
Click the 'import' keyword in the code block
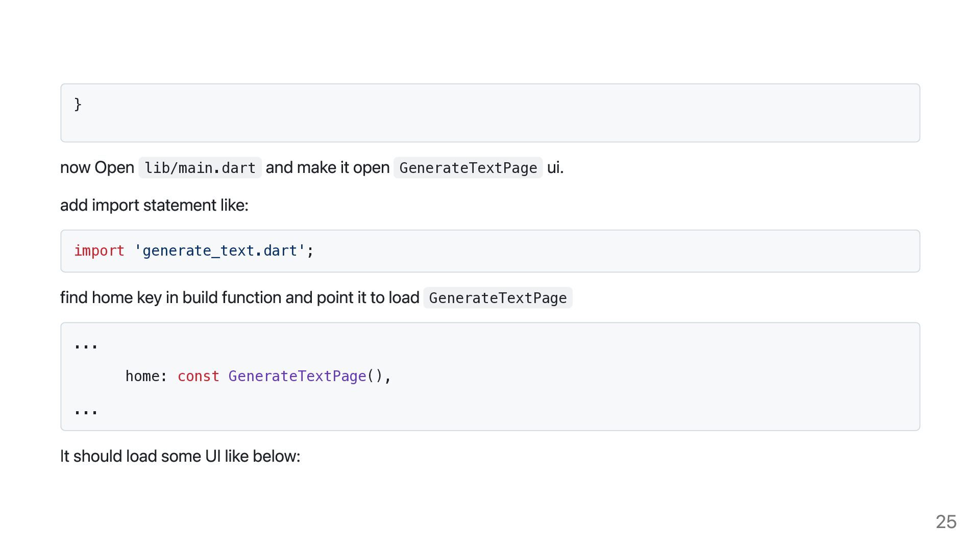pos(99,251)
